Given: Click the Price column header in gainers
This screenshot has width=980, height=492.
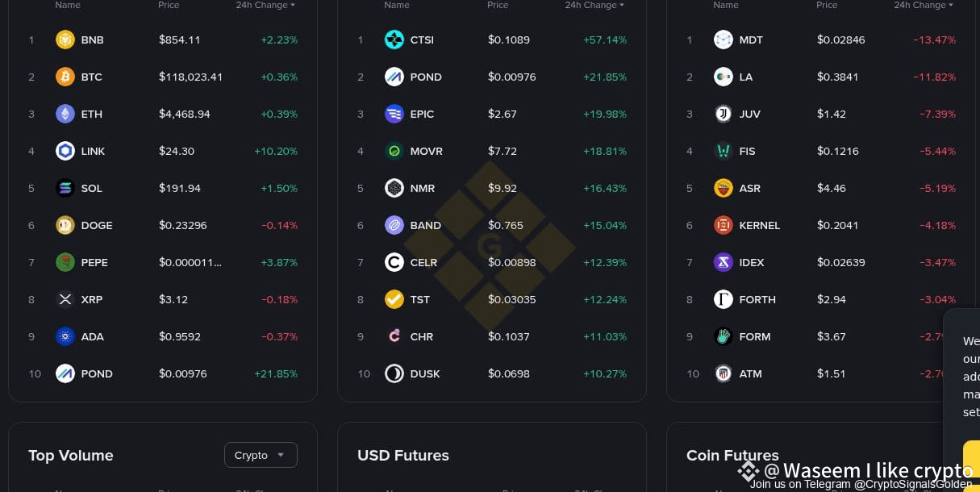Looking at the screenshot, I should point(498,5).
